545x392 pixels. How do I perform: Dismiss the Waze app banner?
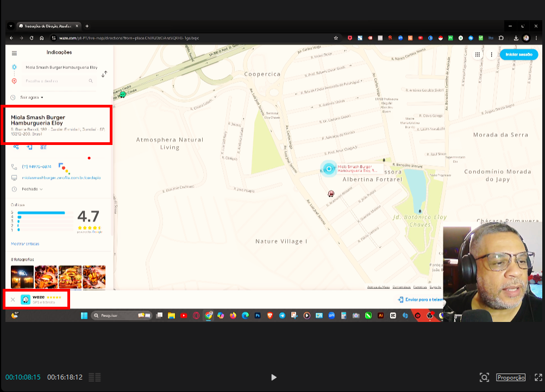(13, 300)
